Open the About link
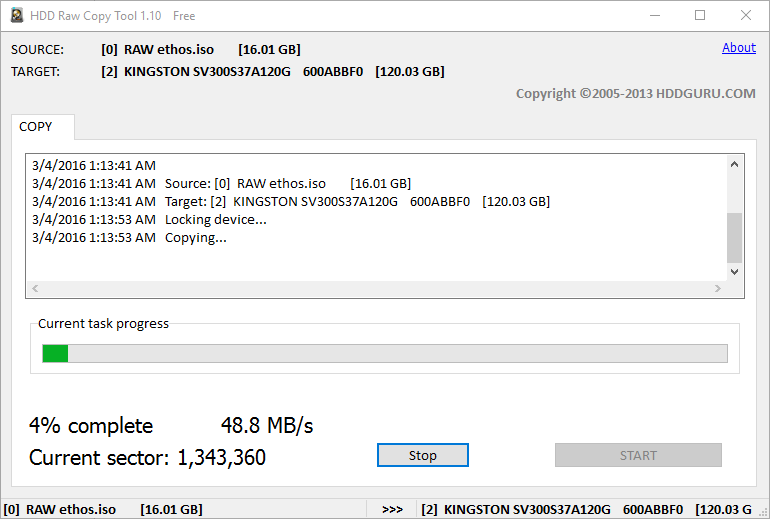This screenshot has height=519, width=770. [739, 48]
